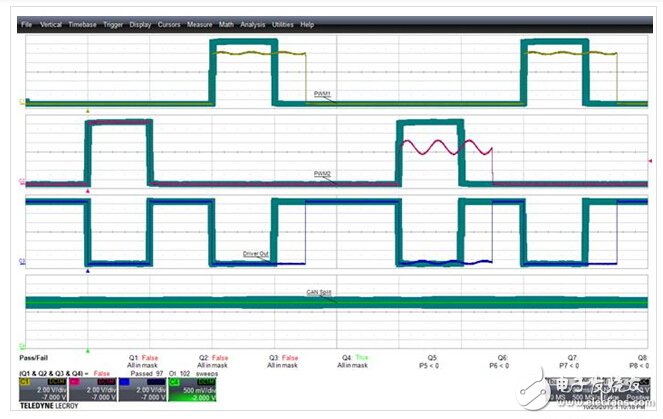
Task: Open the Analysis menu
Action: click(252, 24)
